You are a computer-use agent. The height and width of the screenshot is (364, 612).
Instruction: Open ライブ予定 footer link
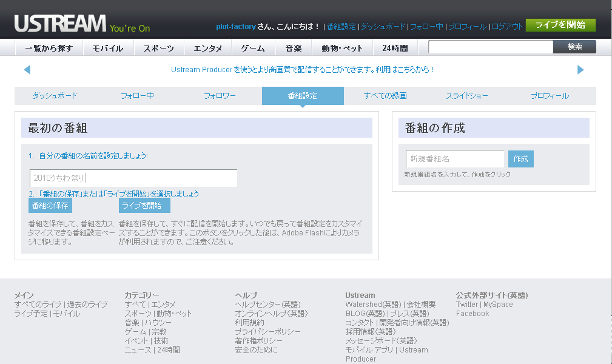[31, 314]
